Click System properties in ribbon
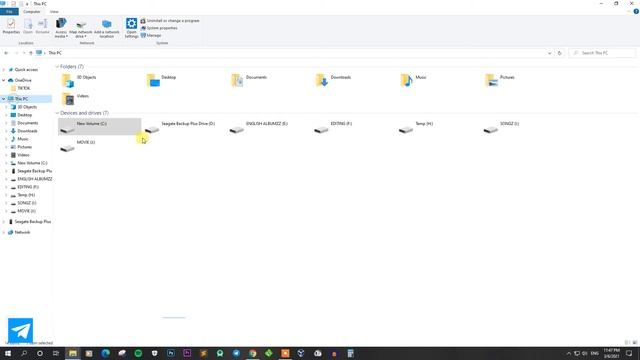 [159, 28]
